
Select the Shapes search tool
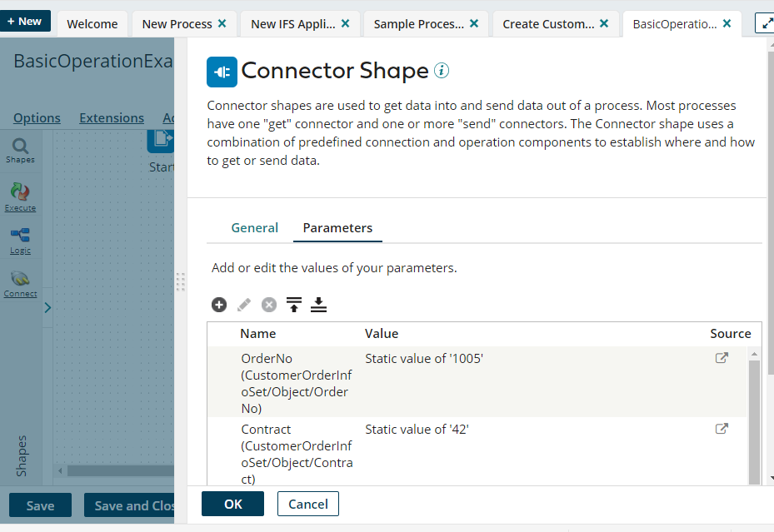tap(20, 150)
